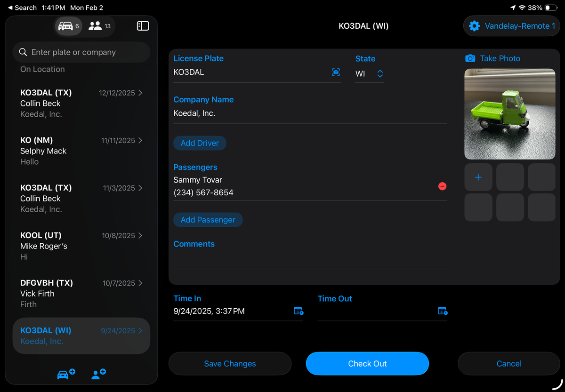Scan license plate with camera scan icon

point(336,72)
